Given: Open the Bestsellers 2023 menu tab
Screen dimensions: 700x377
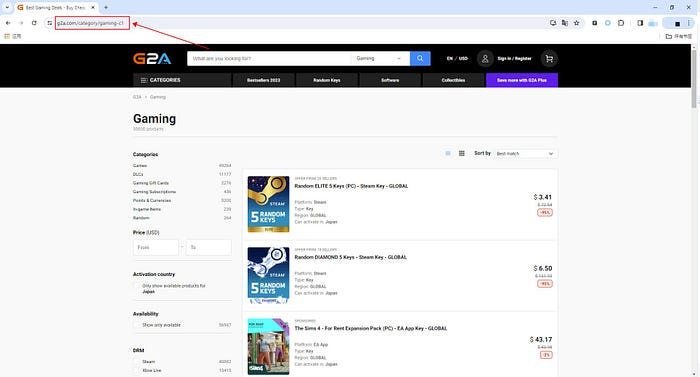Looking at the screenshot, I should click(263, 80).
